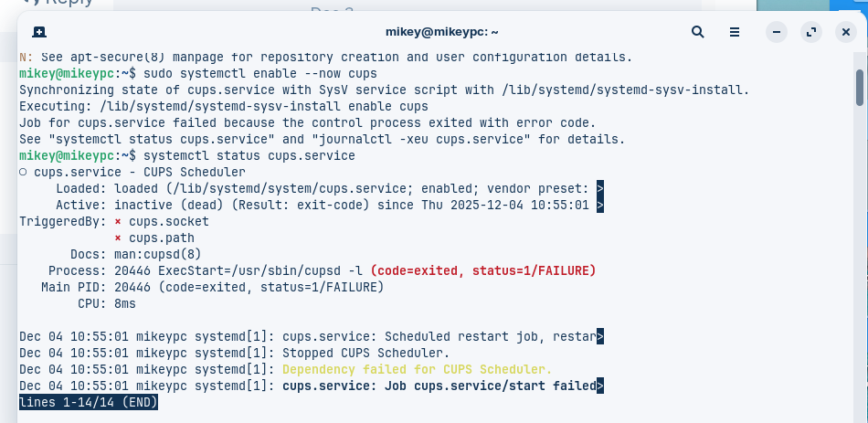Click the status circle before cups.service
This screenshot has height=423, width=868.
(24, 172)
